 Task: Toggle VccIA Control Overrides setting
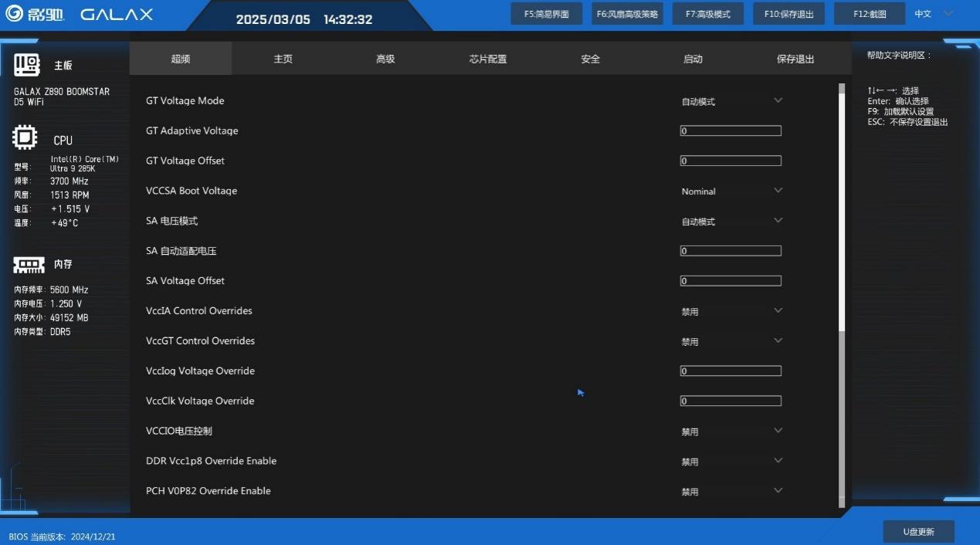(731, 311)
